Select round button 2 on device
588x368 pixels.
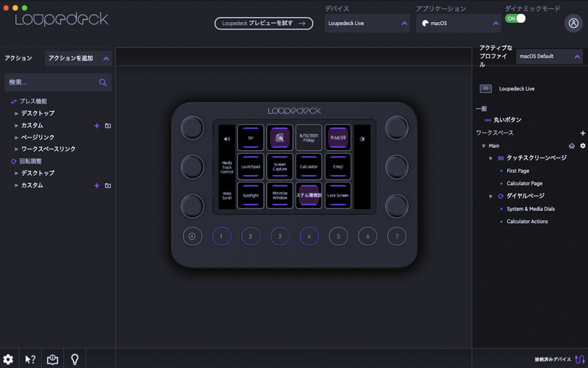click(x=251, y=236)
